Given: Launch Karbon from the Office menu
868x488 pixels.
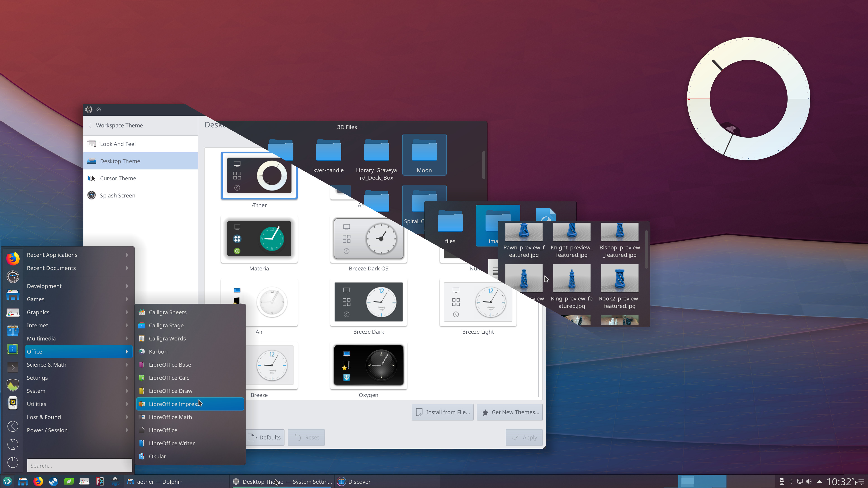Looking at the screenshot, I should [x=190, y=352].
